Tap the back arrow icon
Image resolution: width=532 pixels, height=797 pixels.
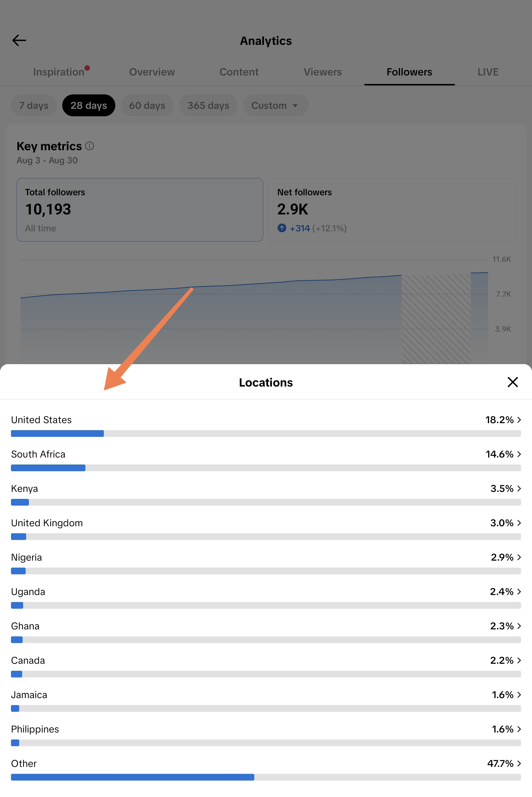point(19,40)
